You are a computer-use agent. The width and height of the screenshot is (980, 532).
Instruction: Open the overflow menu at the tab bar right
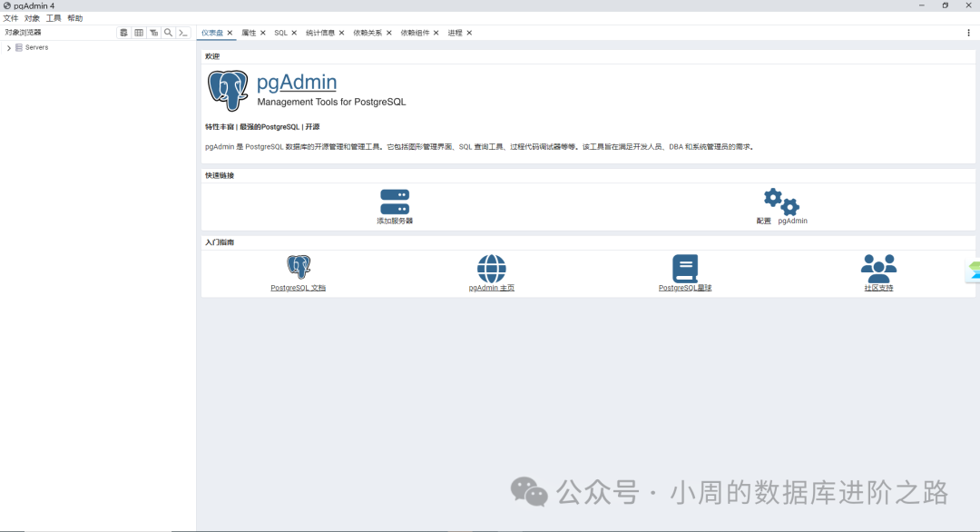point(970,32)
